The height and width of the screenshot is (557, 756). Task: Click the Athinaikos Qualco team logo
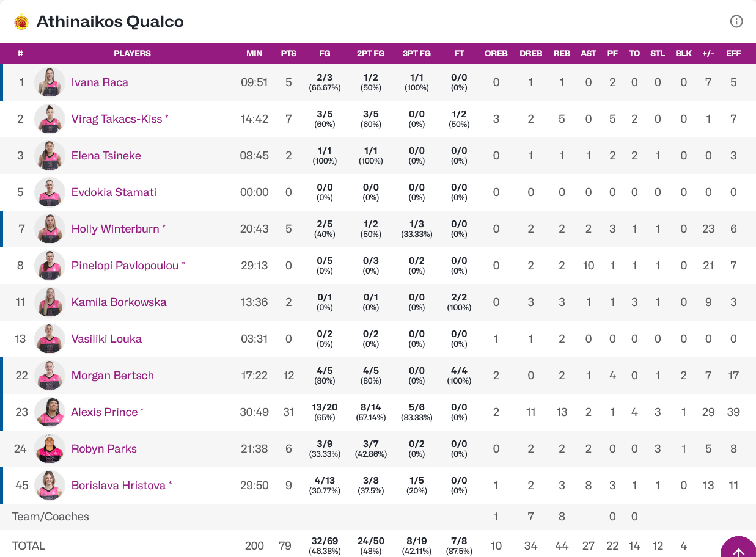pos(21,22)
